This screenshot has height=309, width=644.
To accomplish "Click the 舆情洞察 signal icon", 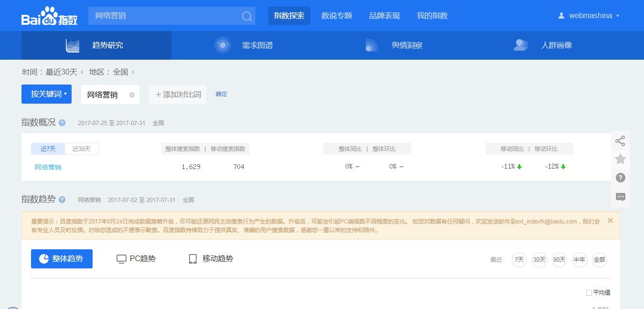I will (x=372, y=45).
